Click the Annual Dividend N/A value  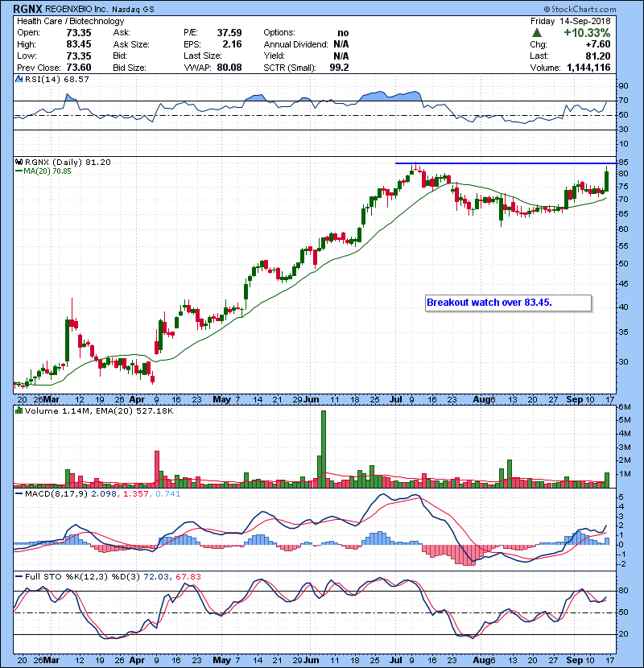[341, 44]
